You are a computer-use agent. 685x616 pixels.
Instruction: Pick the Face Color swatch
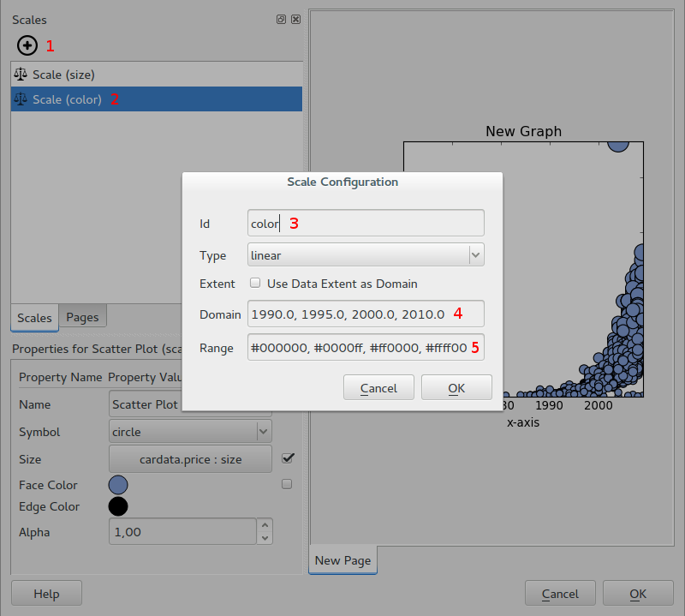pyautogui.click(x=117, y=484)
